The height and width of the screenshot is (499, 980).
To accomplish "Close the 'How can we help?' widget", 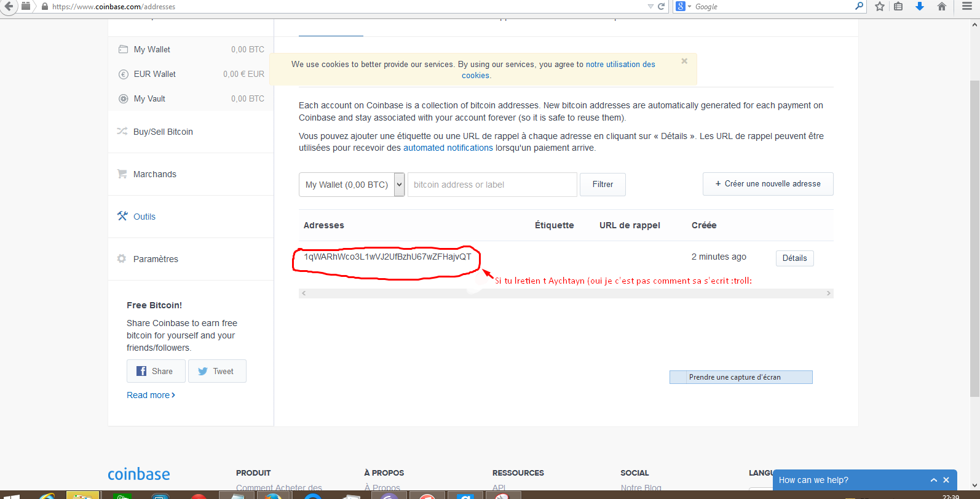I will (x=946, y=480).
